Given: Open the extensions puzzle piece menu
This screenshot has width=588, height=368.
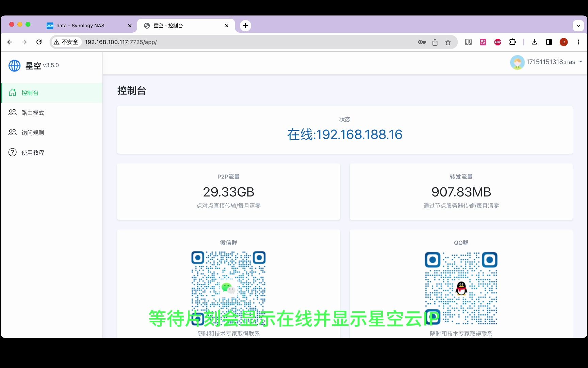Looking at the screenshot, I should pos(512,42).
